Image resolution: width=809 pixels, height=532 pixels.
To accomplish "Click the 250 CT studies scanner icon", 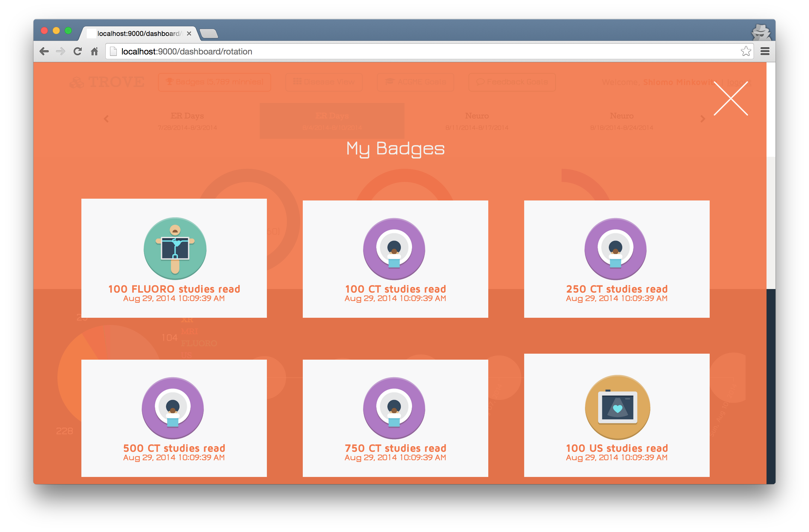I will coord(615,248).
